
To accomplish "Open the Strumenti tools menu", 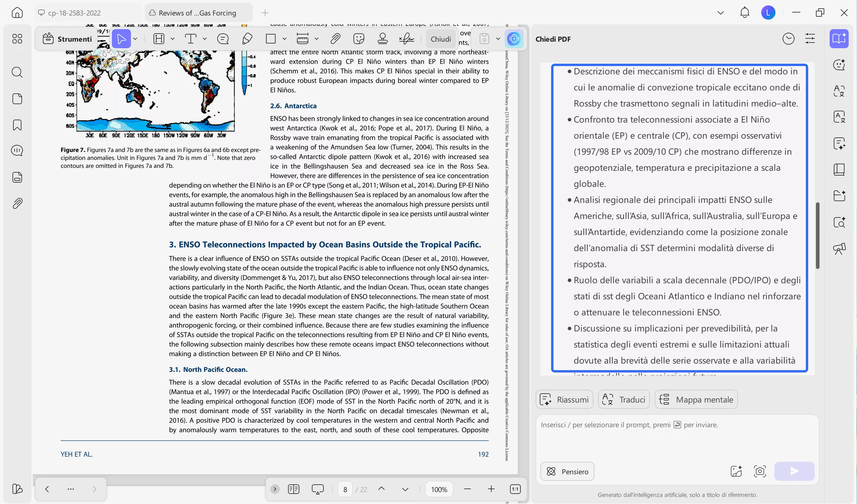I will pyautogui.click(x=68, y=39).
